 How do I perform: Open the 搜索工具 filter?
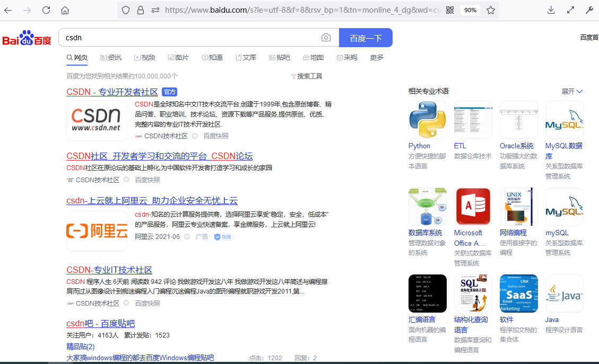click(x=307, y=76)
